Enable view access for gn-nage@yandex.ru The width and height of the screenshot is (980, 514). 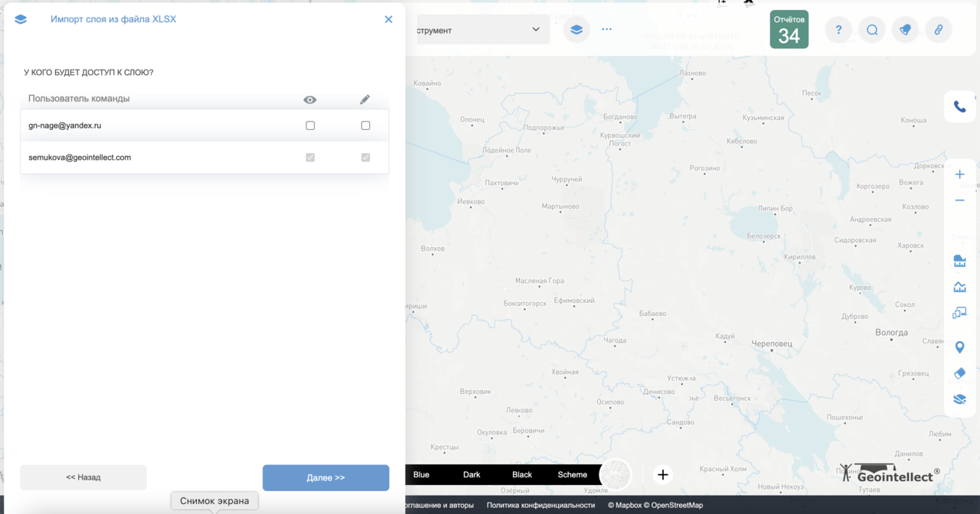coord(310,125)
